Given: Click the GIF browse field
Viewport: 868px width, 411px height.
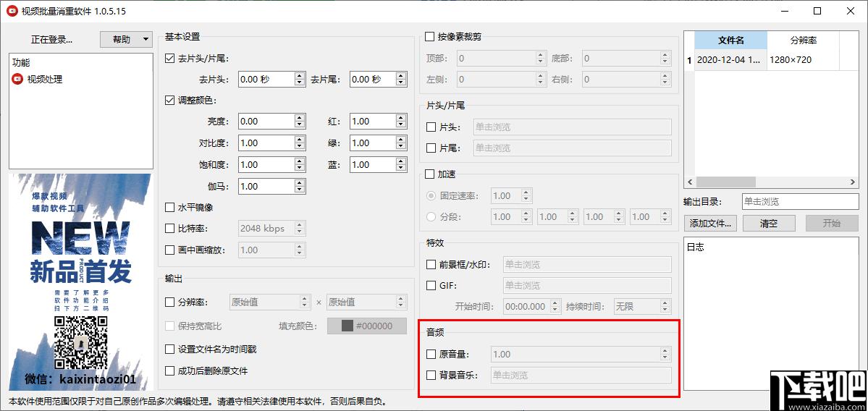Looking at the screenshot, I should tap(587, 285).
